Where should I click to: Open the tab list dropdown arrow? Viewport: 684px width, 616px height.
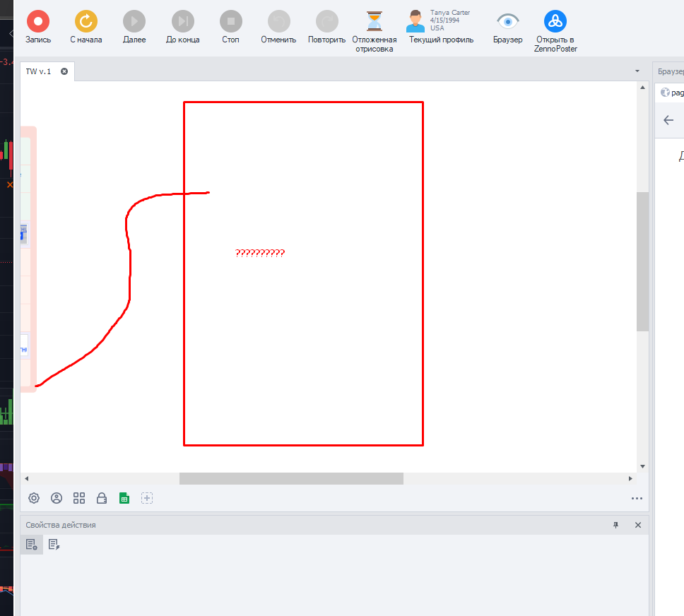(x=637, y=71)
